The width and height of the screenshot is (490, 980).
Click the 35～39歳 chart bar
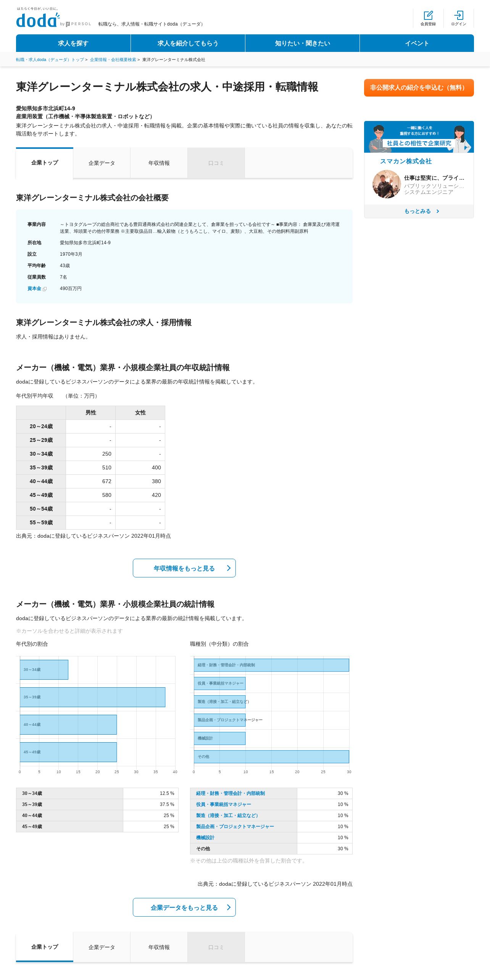click(x=92, y=697)
